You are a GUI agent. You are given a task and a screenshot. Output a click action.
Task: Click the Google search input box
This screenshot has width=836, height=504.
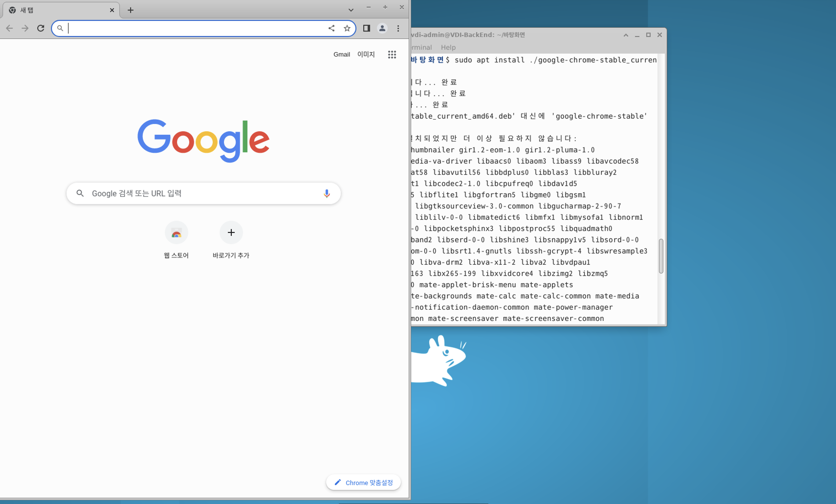pyautogui.click(x=204, y=193)
